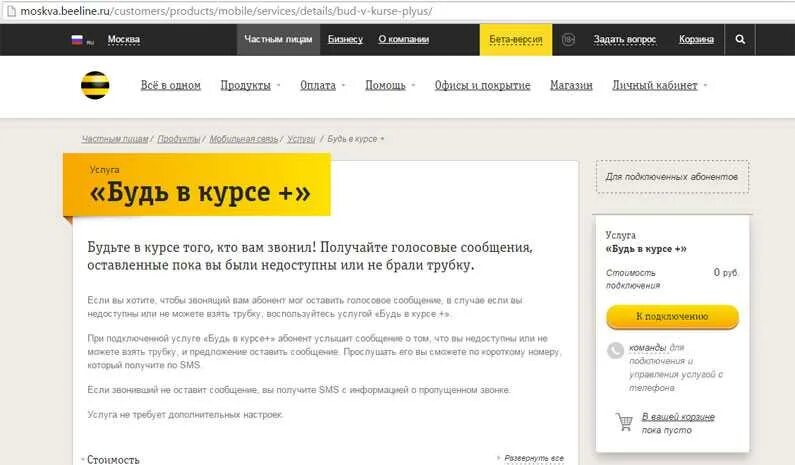Click the К подключению yellow button

(672, 316)
